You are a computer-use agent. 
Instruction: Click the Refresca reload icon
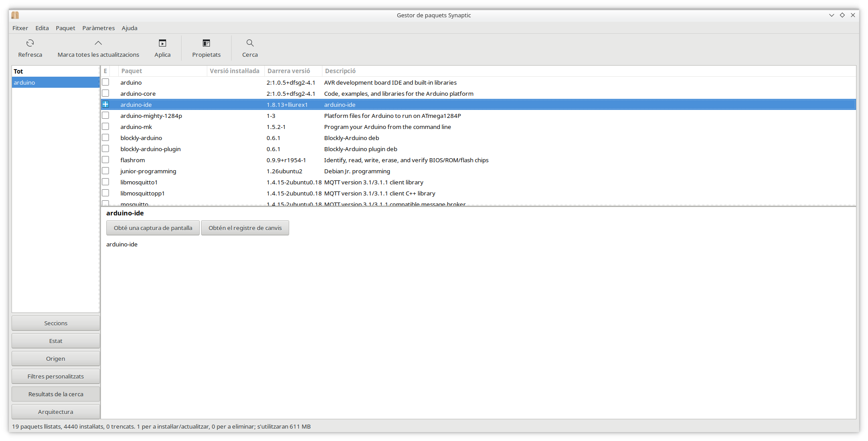pyautogui.click(x=30, y=43)
